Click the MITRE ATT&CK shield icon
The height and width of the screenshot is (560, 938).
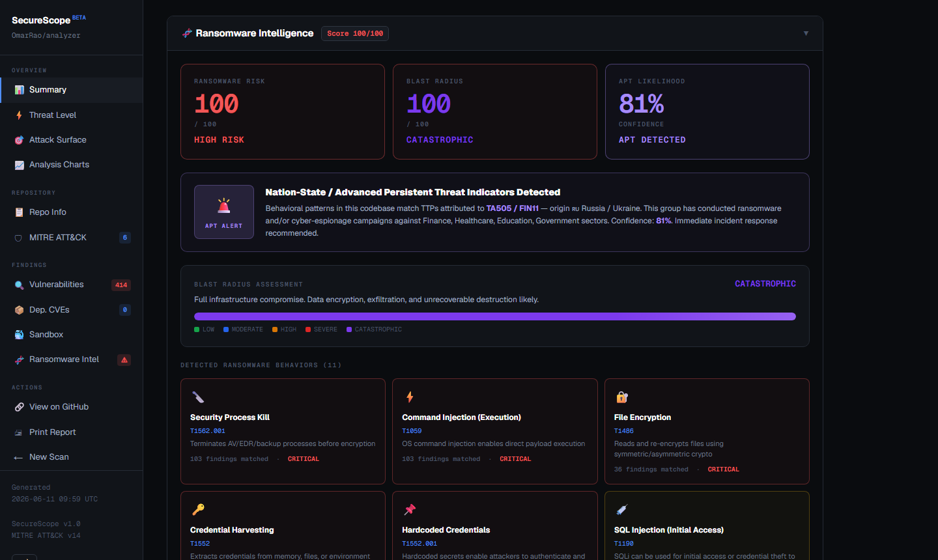[x=19, y=238]
